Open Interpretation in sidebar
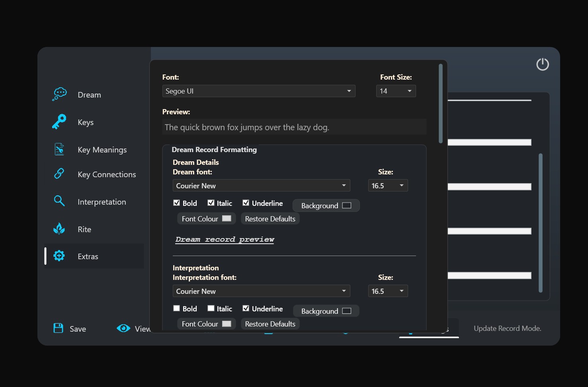This screenshot has width=588, height=387. 102,202
